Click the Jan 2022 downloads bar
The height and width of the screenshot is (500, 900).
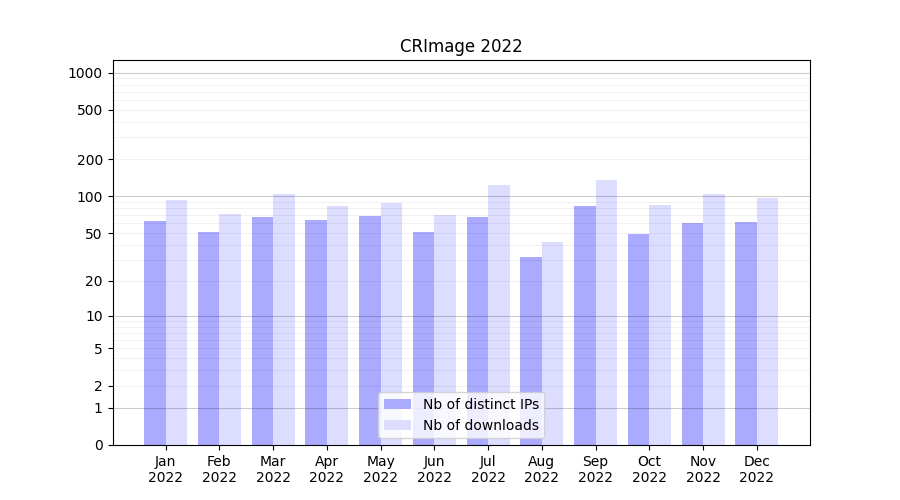click(x=177, y=322)
